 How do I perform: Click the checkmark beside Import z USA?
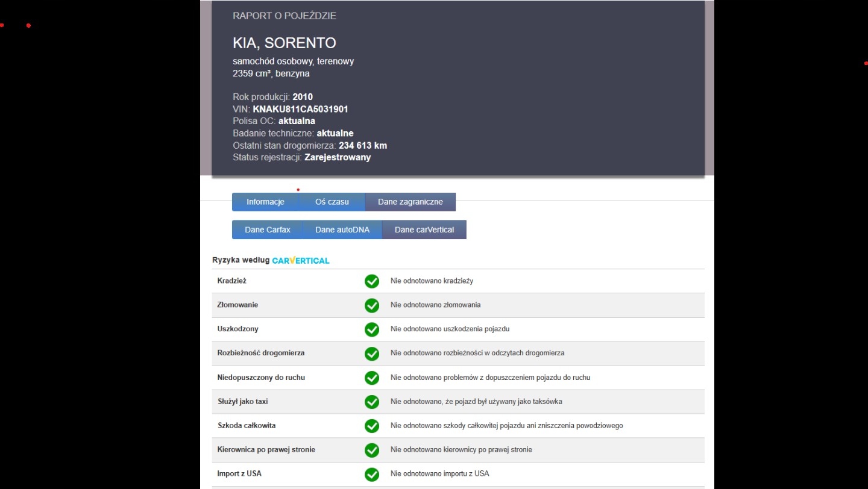tap(372, 474)
